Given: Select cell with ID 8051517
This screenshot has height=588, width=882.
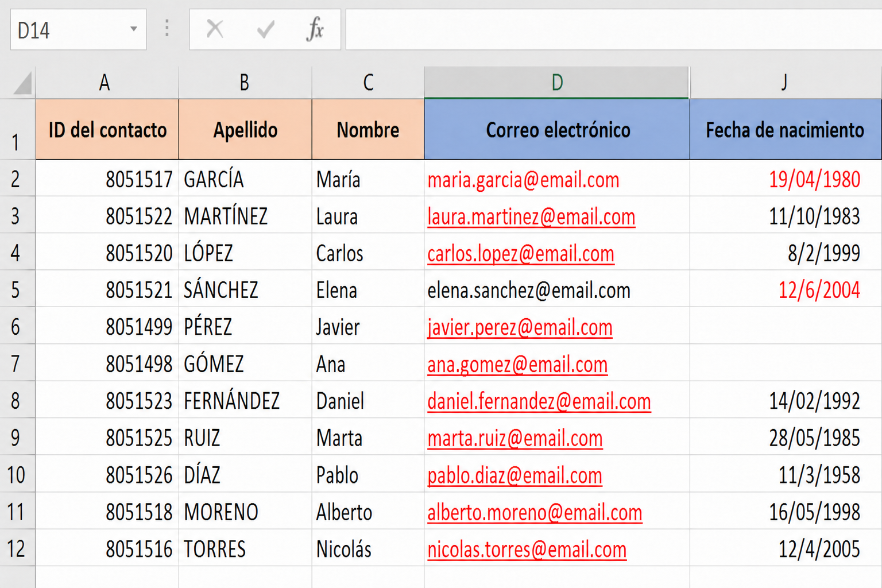Looking at the screenshot, I should point(107,179).
